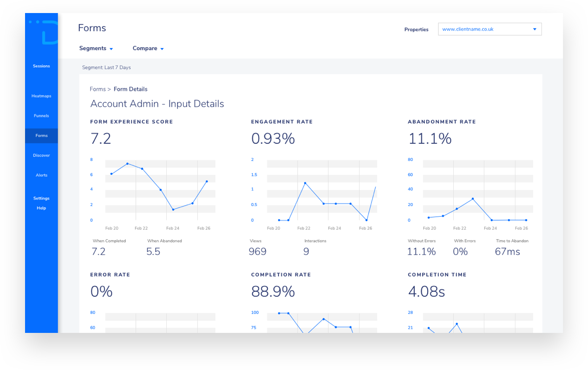Open the Segments dropdown

(x=96, y=49)
